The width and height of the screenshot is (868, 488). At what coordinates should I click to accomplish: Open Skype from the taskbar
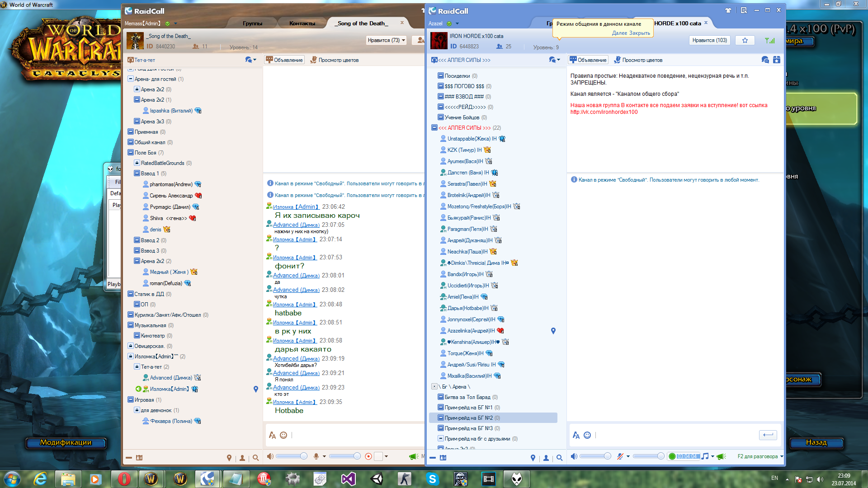[433, 479]
